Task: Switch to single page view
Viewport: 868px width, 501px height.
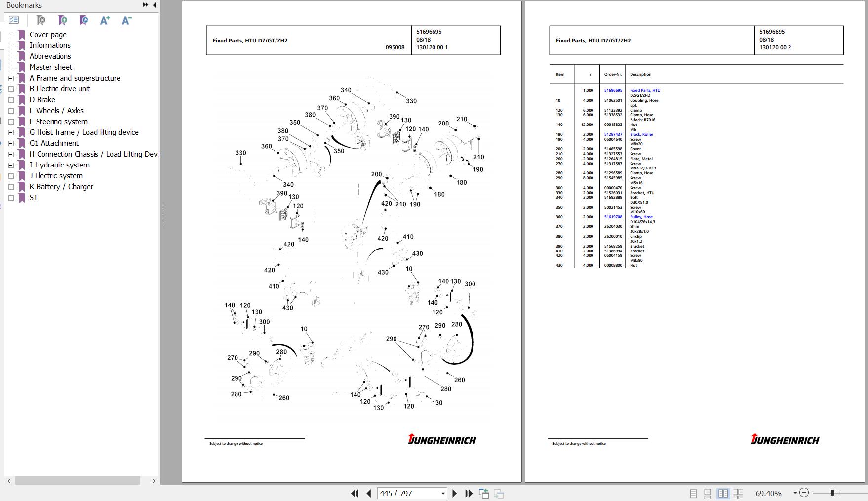Action: (x=693, y=493)
